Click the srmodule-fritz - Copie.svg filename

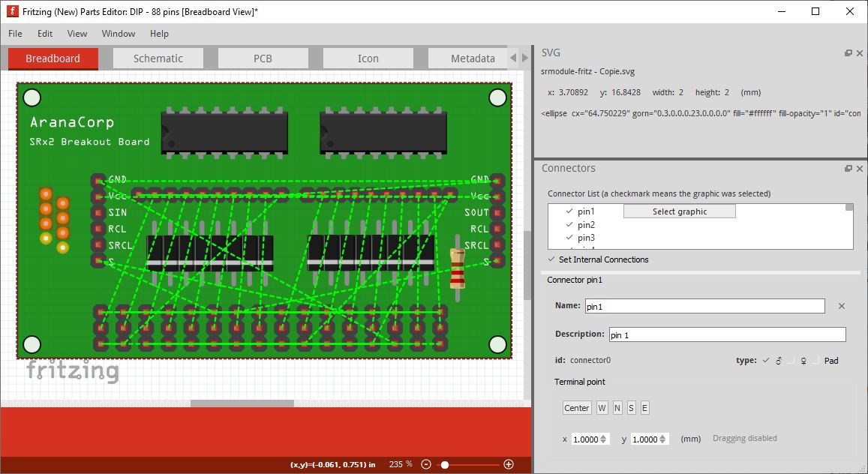(x=588, y=71)
